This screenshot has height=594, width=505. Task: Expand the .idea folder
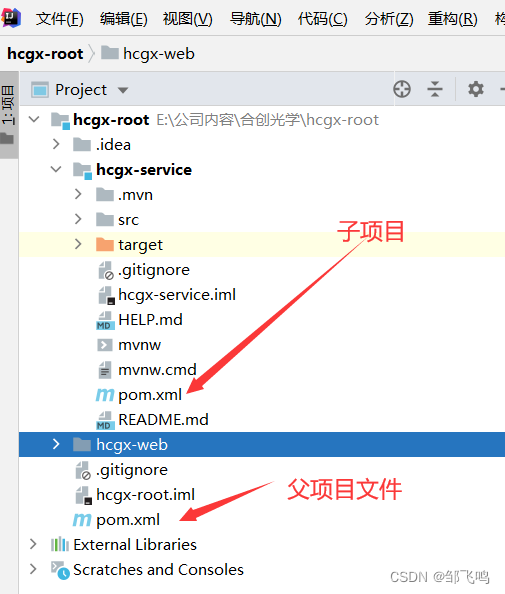[56, 144]
